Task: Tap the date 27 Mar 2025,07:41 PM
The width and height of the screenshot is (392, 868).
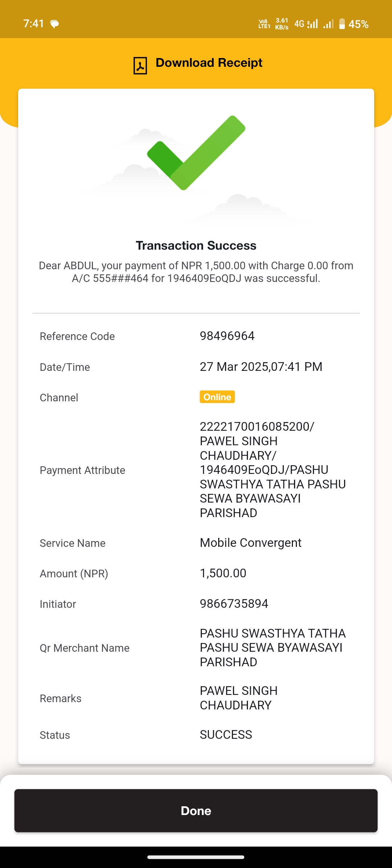Action: (x=261, y=367)
